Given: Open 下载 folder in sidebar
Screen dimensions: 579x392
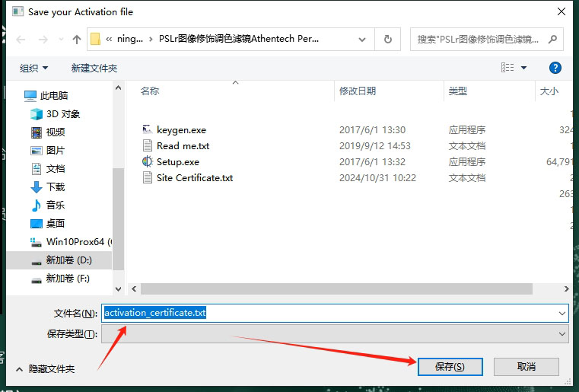Looking at the screenshot, I should pyautogui.click(x=48, y=187).
